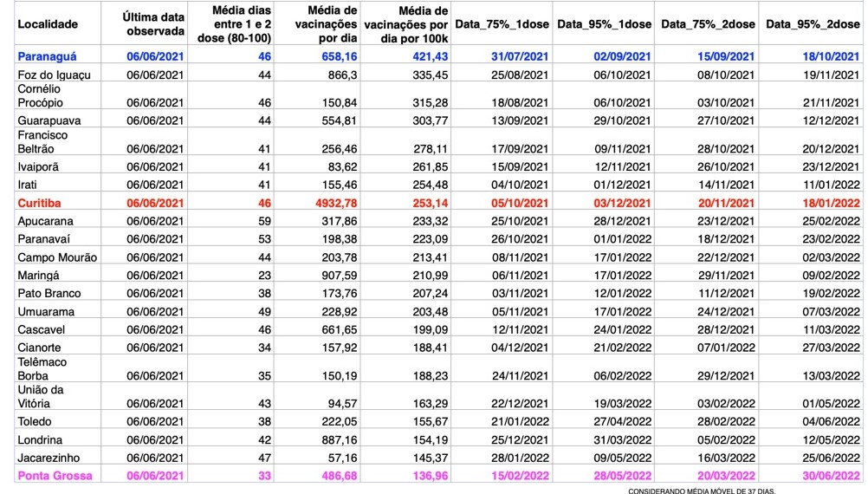
Task: Select the red Curitiba row label
Action: point(39,204)
